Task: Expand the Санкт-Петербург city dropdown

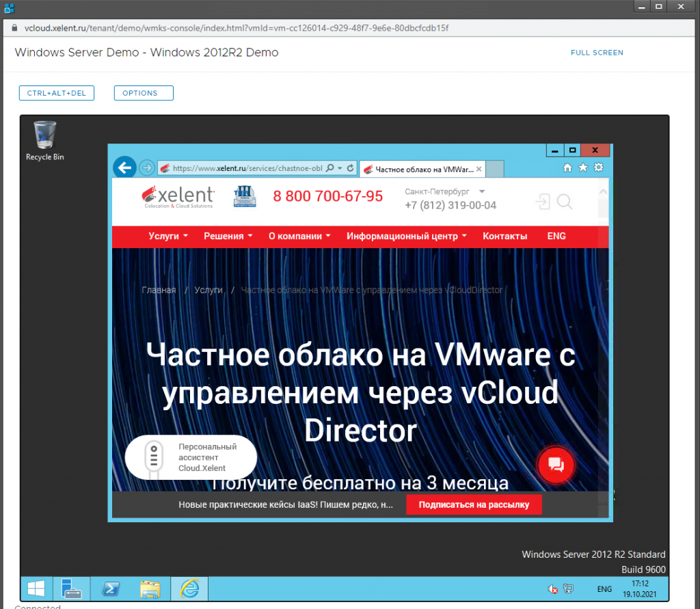Action: [x=482, y=191]
